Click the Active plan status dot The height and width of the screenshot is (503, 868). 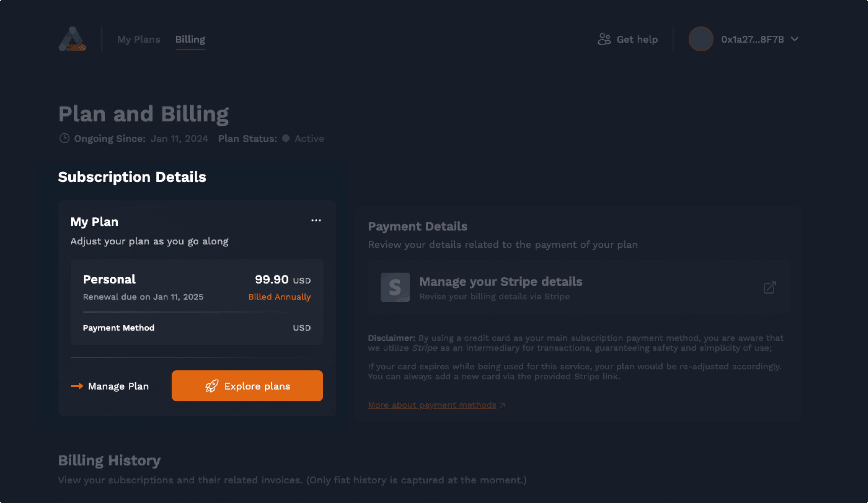pos(286,138)
